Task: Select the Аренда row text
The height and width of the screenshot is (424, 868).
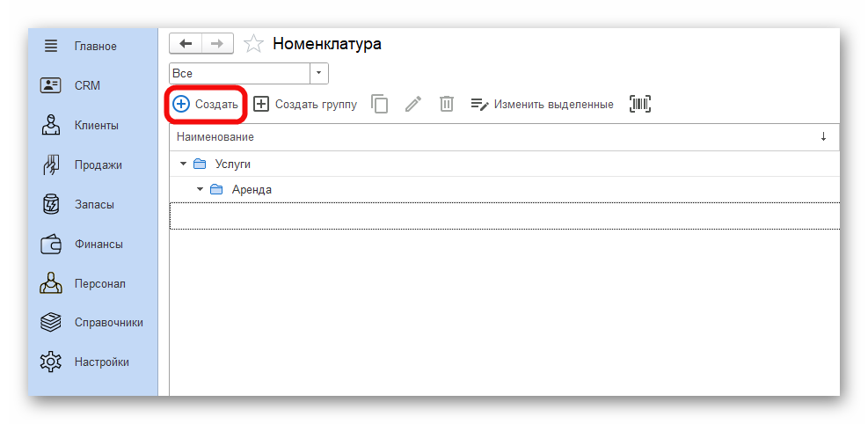Action: coord(252,190)
